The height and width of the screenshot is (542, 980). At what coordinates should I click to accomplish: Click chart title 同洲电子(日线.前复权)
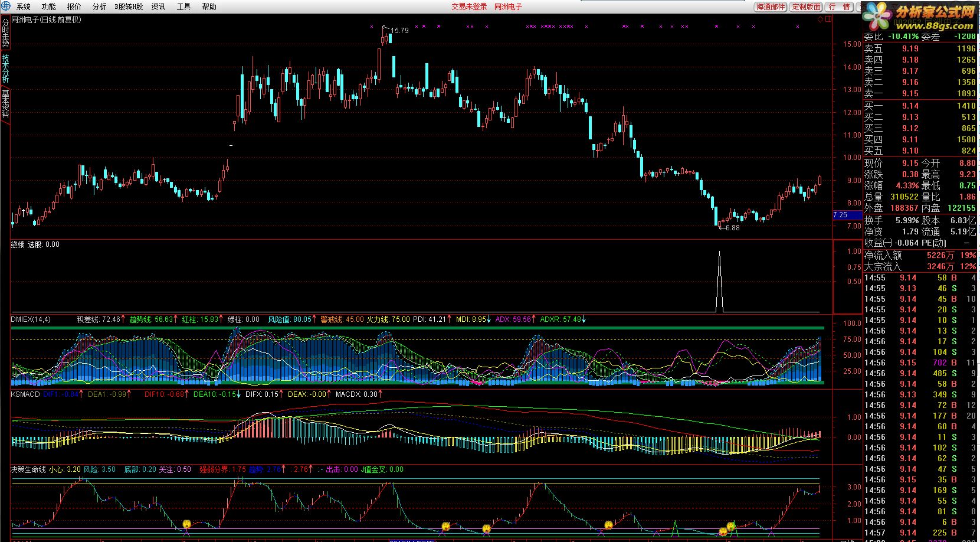[47, 19]
